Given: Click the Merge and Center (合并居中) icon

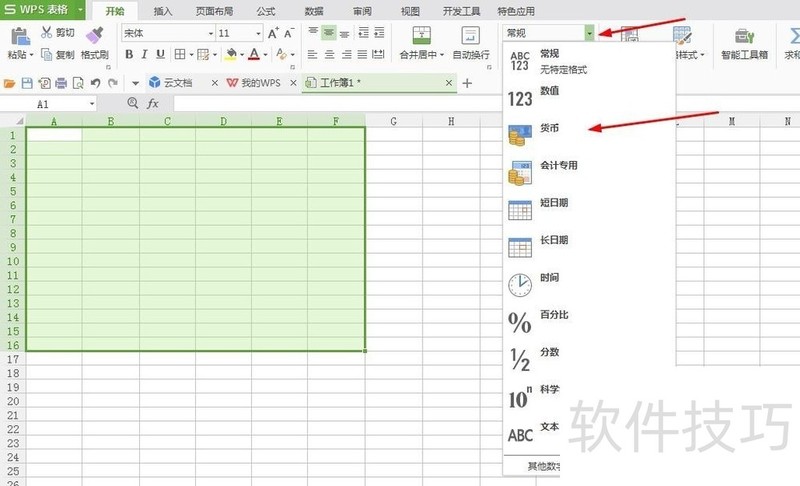Looking at the screenshot, I should point(421,36).
